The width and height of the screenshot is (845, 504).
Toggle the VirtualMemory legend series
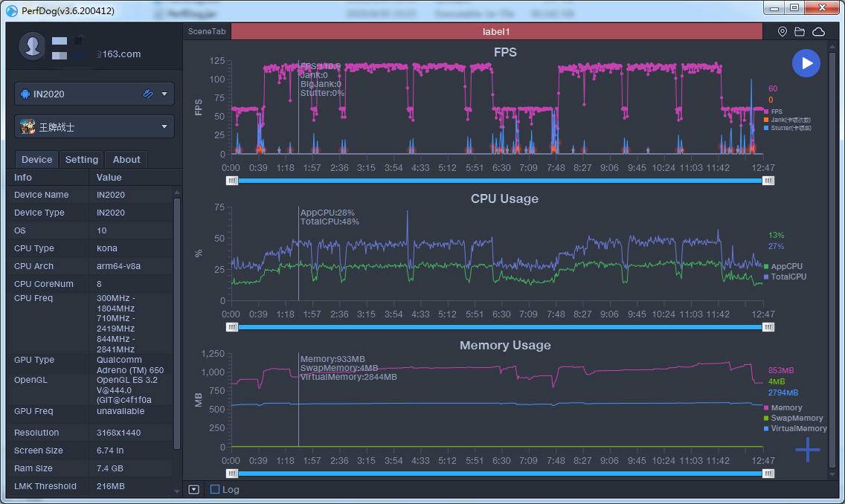click(x=795, y=429)
